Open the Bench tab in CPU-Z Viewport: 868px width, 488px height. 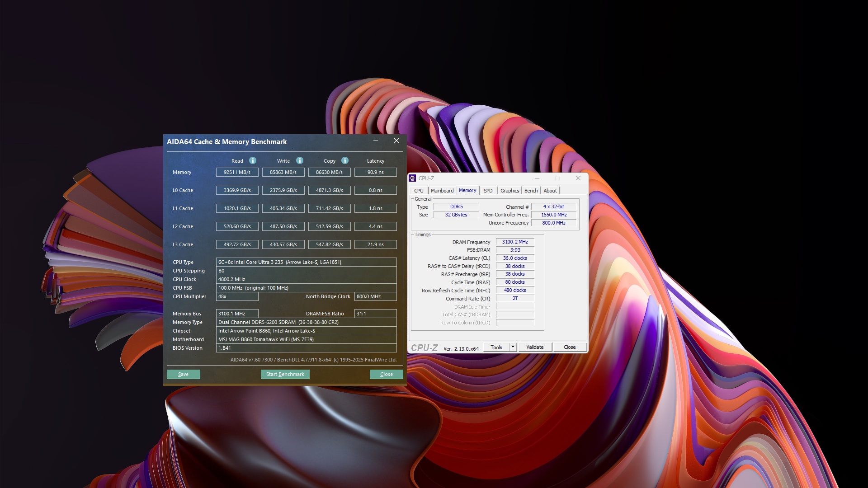click(531, 191)
